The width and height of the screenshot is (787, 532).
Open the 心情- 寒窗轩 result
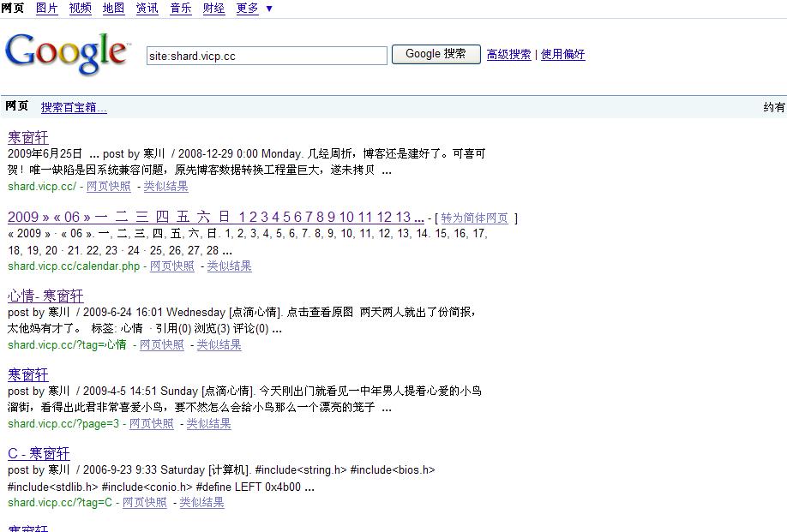[x=45, y=296]
